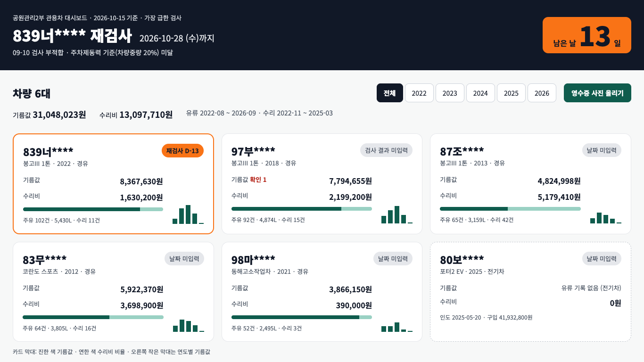Click yearly fuel mini chart on 839너 card
Screen dimensions: 644x362
click(188, 214)
